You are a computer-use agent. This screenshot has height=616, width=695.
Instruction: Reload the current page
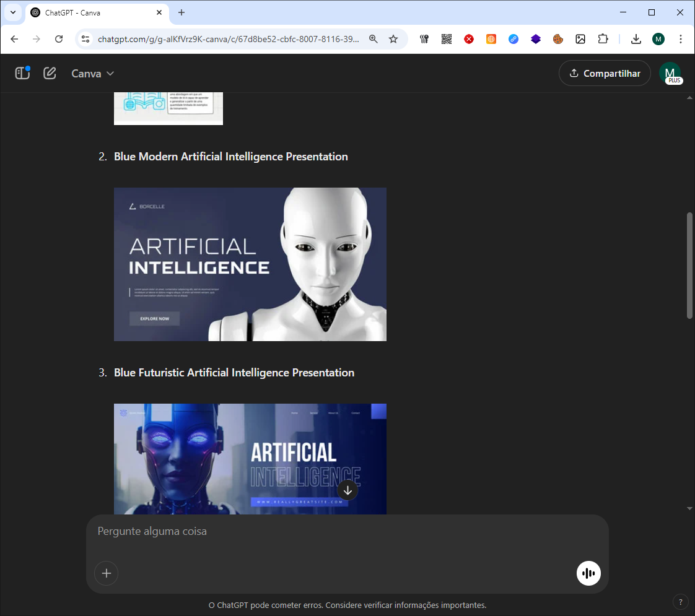58,39
